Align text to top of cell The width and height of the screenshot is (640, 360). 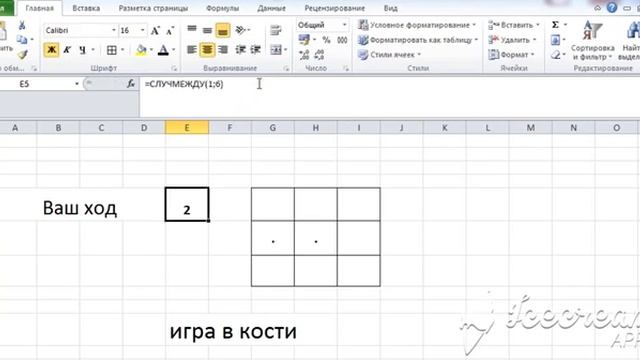(192, 30)
